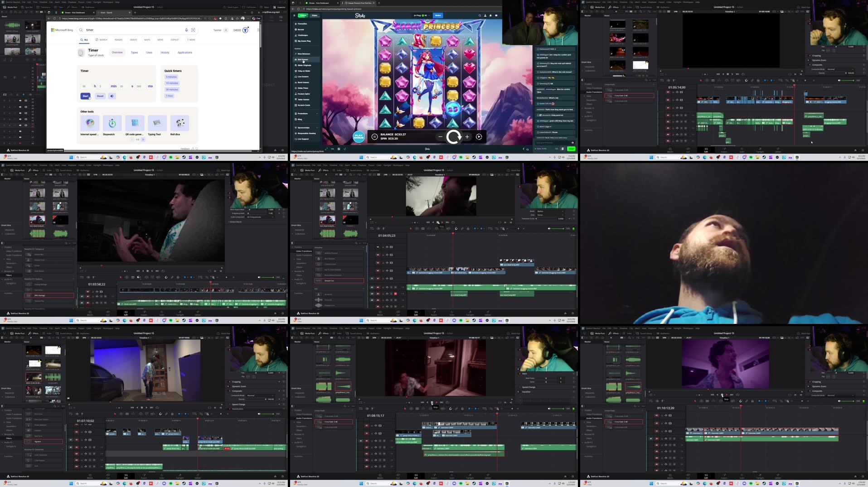Expand the Filters item in the Toolbox tree
This screenshot has height=487, width=868.
tap(9, 275)
